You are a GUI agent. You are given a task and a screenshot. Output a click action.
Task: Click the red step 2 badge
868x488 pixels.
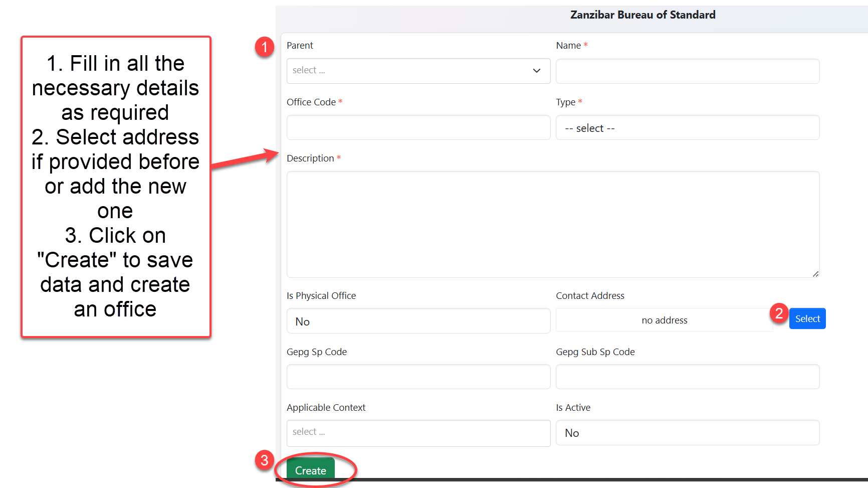click(x=779, y=313)
